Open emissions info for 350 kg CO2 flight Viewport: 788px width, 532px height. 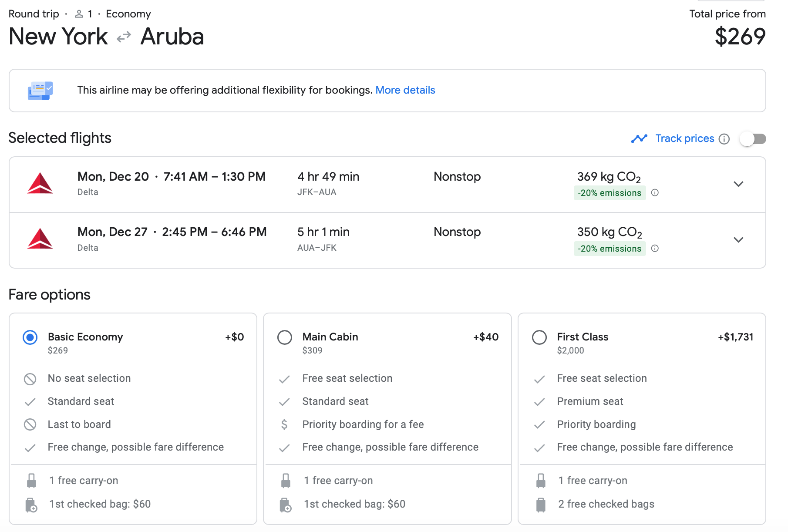pyautogui.click(x=655, y=249)
